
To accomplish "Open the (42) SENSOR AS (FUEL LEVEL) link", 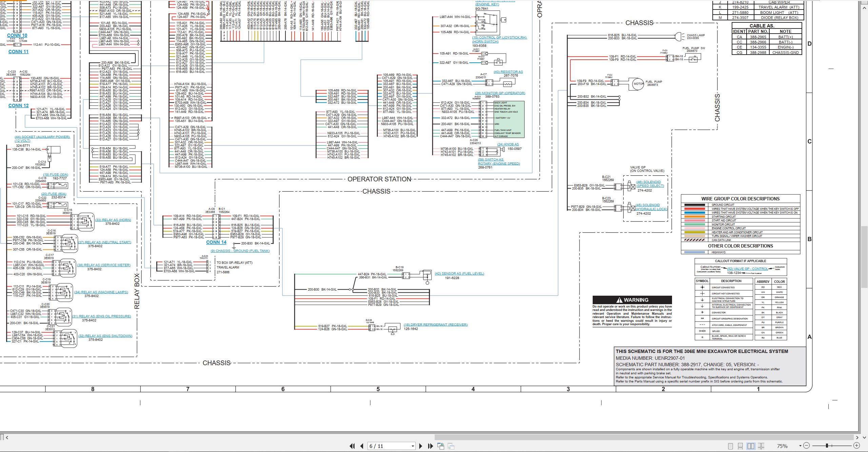I will tap(459, 274).
